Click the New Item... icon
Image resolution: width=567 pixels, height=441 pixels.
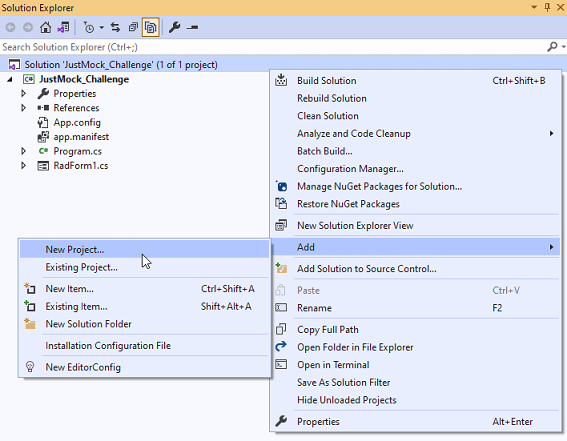click(30, 289)
